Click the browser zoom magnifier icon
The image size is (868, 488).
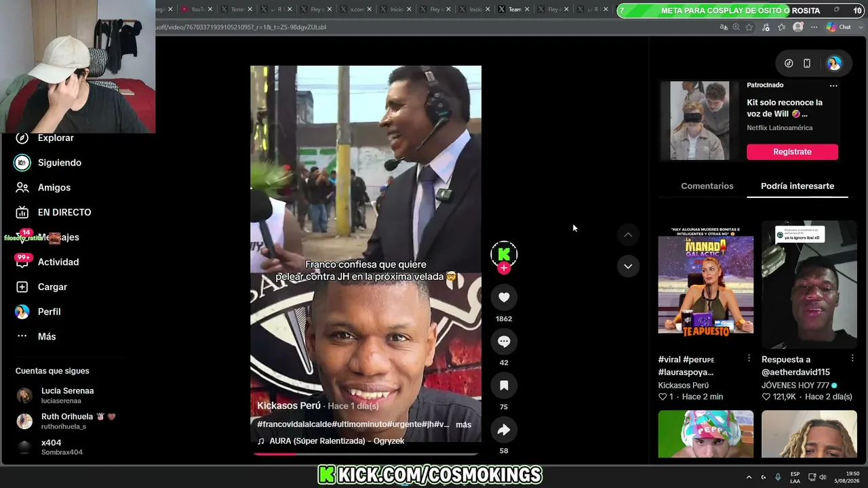tap(736, 27)
